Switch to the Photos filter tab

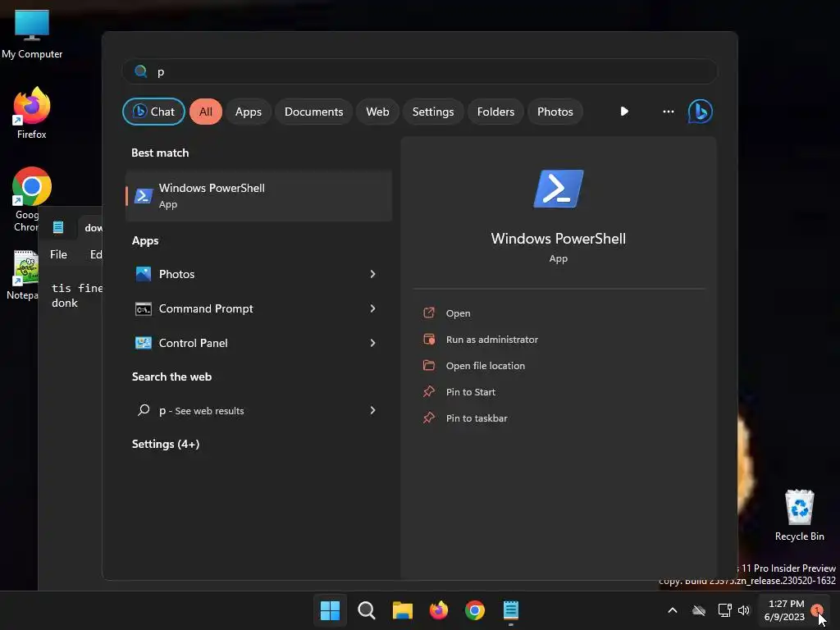(555, 112)
